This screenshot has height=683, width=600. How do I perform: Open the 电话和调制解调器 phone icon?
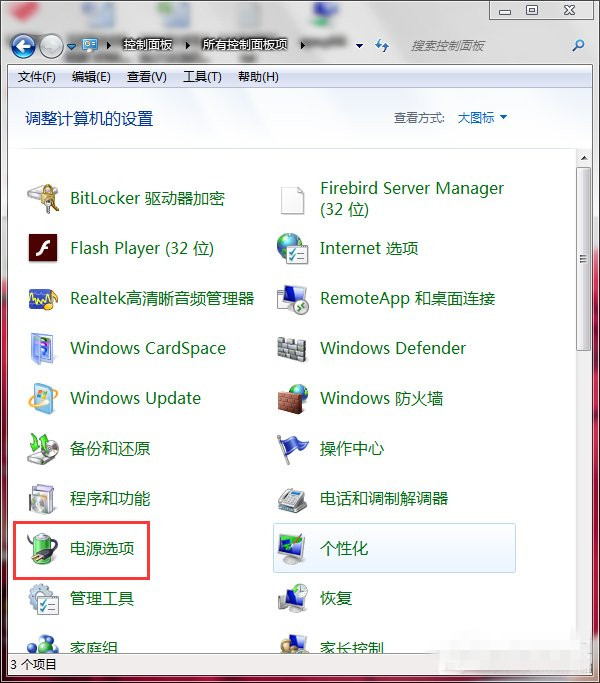coord(292,499)
